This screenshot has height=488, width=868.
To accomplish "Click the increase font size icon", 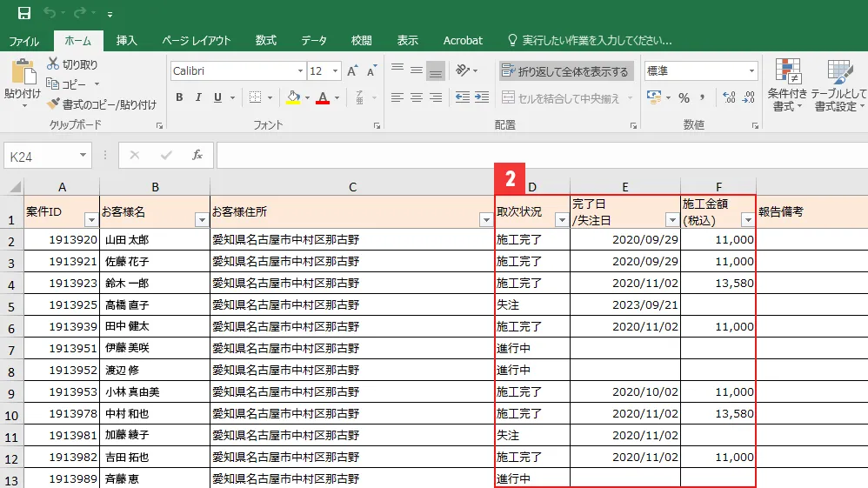I will click(x=352, y=71).
